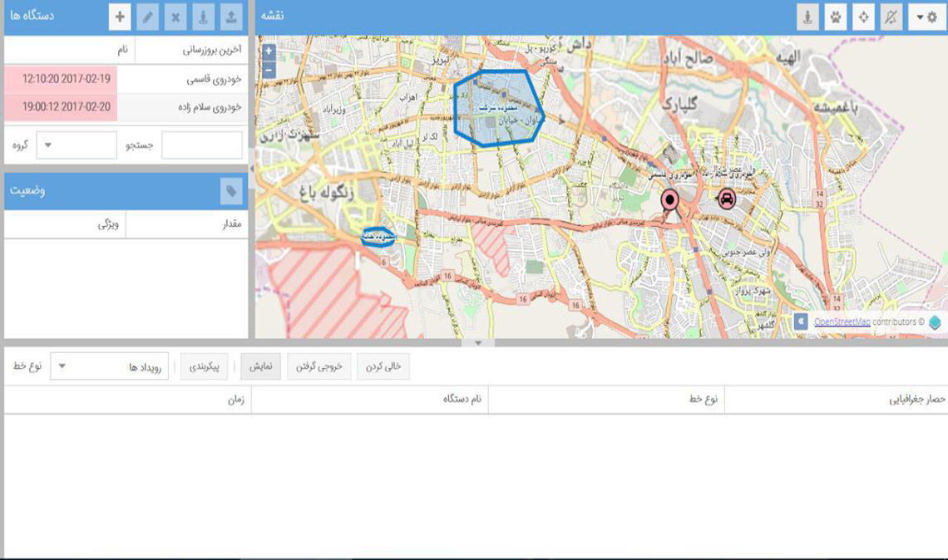Add a new device with the plus icon
Viewport: 948px width, 560px height.
click(120, 17)
